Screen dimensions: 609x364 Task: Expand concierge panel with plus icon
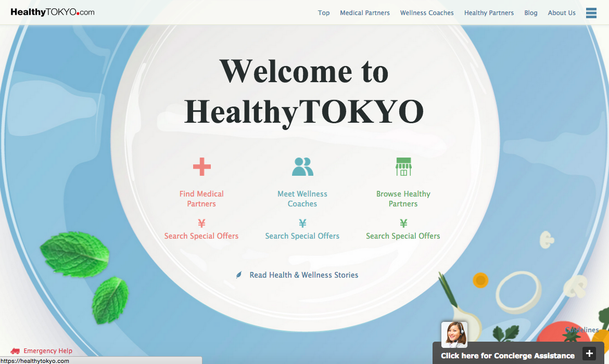[589, 354]
